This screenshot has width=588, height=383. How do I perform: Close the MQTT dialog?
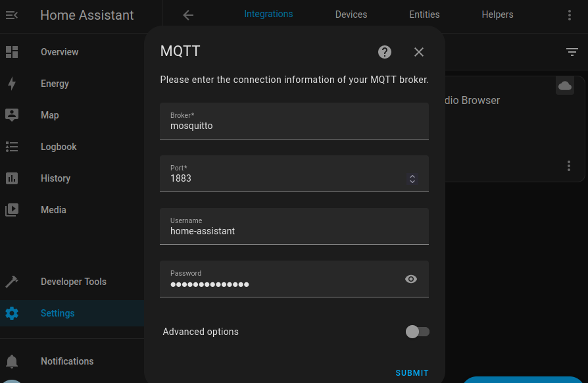click(x=419, y=52)
